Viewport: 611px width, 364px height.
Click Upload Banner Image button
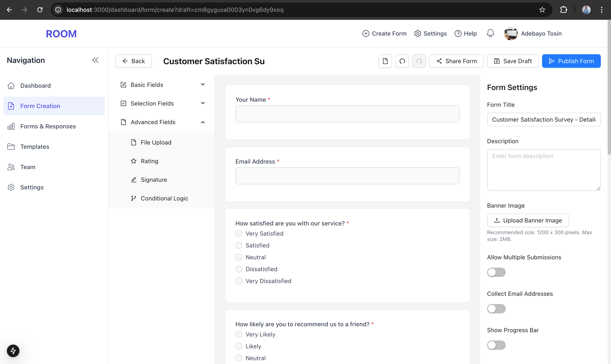tap(528, 220)
